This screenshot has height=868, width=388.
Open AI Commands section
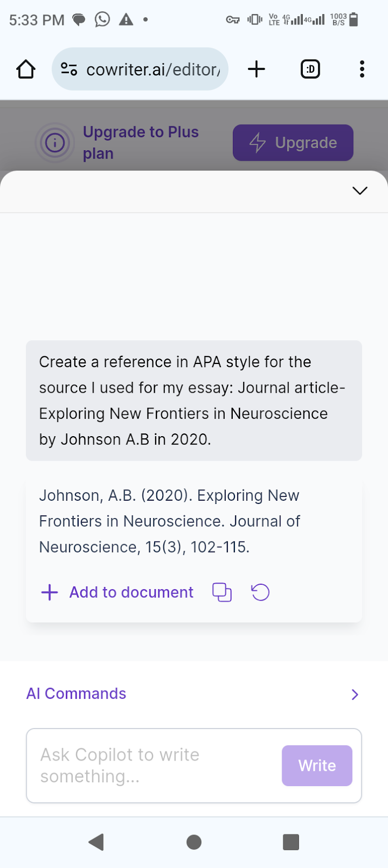pos(76,693)
